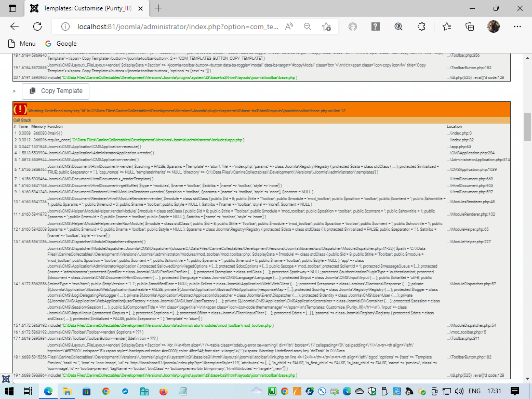Viewport: 532px width, 399px height.
Task: Open the notifications action center
Action: click(x=515, y=391)
